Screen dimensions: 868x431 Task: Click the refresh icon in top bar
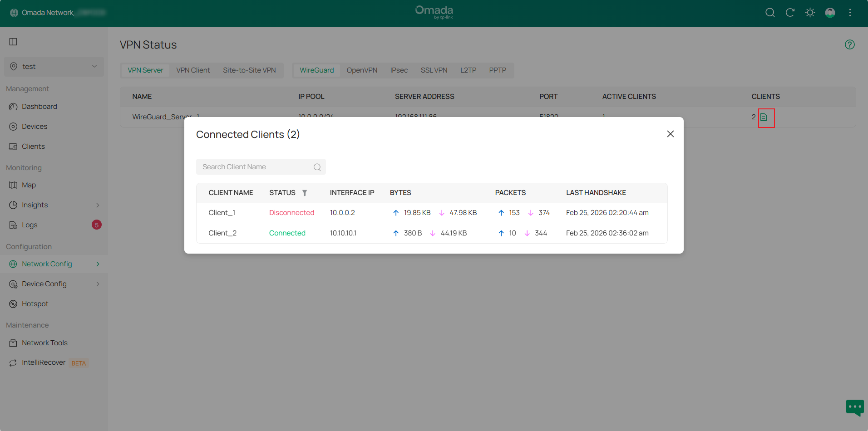(790, 12)
